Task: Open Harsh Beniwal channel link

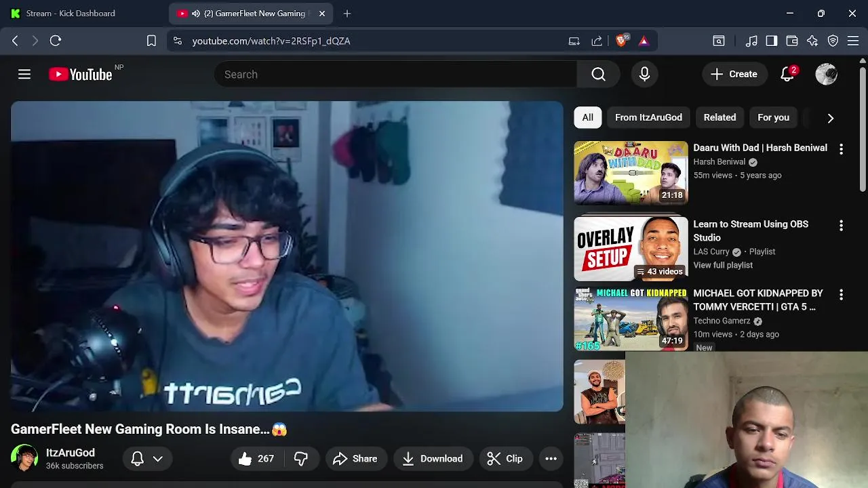Action: 719,162
